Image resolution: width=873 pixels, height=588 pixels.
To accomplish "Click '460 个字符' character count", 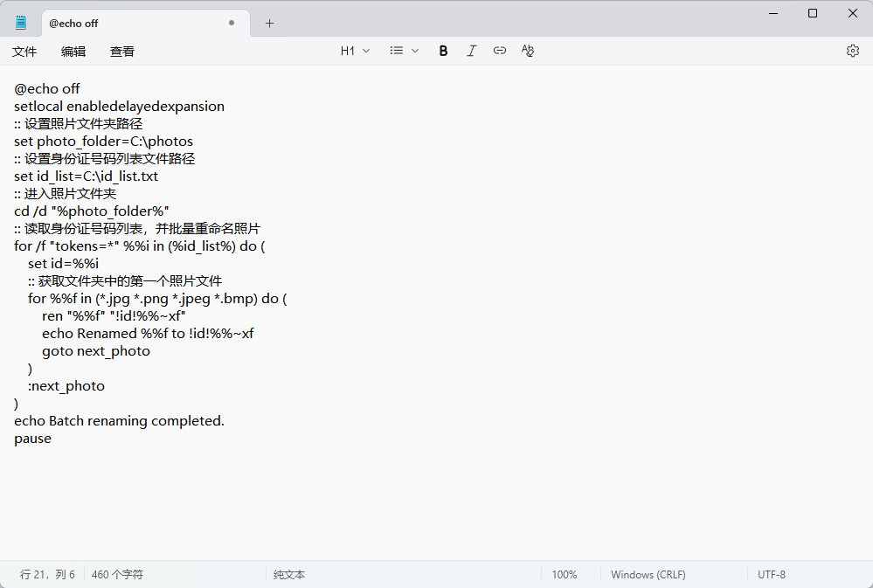I will click(117, 574).
